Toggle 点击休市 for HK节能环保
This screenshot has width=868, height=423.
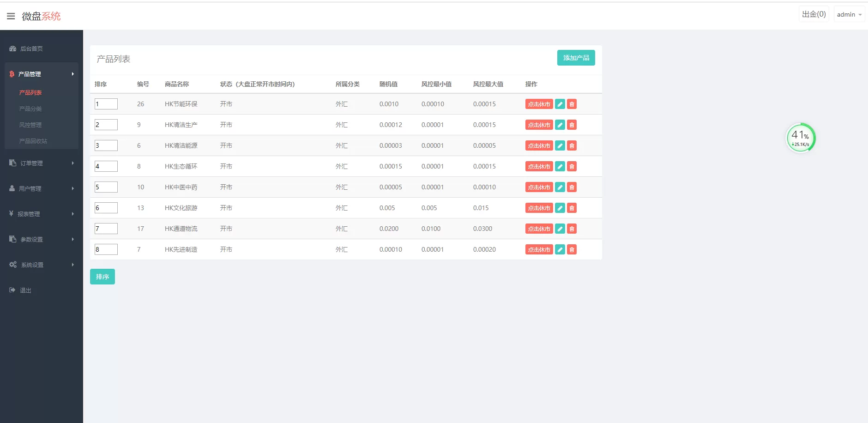coord(539,104)
